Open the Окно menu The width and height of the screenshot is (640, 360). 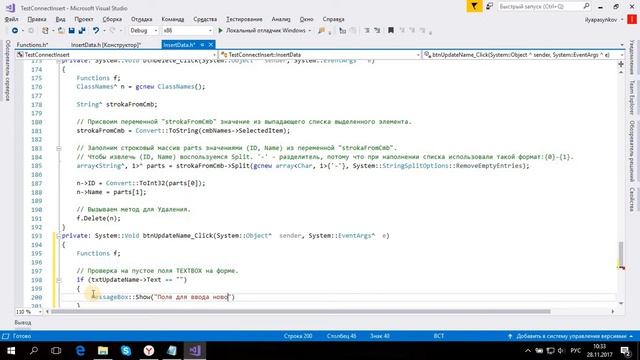(307, 19)
